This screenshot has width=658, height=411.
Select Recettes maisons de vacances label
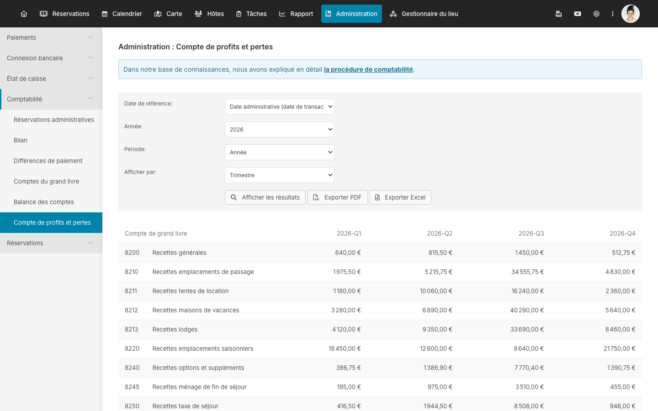196,310
